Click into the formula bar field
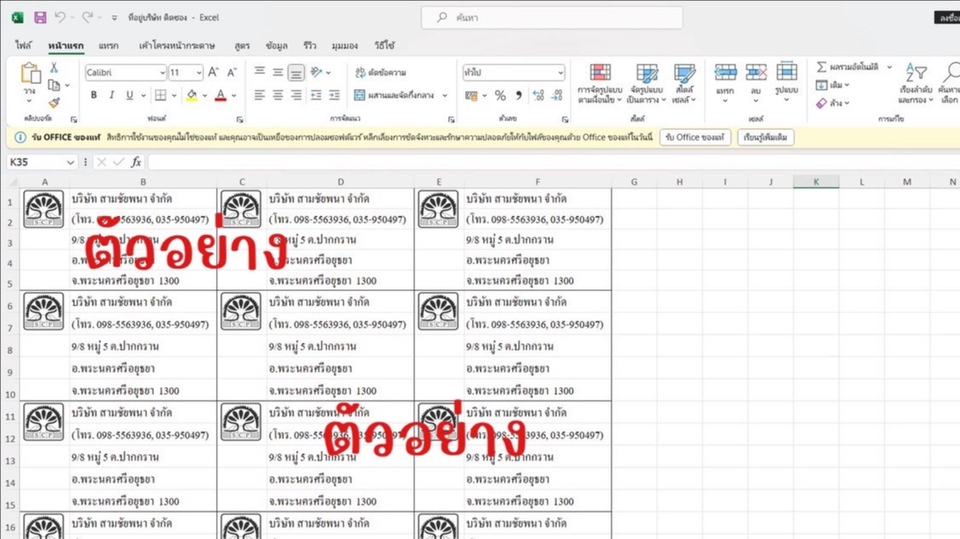This screenshot has height=539, width=960. pos(554,162)
